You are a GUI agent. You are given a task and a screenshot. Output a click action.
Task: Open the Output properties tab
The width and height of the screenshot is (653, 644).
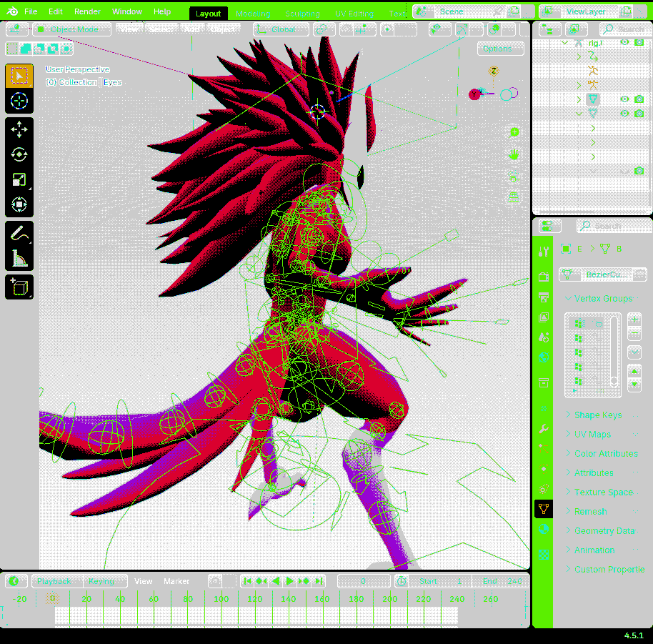pyautogui.click(x=544, y=297)
